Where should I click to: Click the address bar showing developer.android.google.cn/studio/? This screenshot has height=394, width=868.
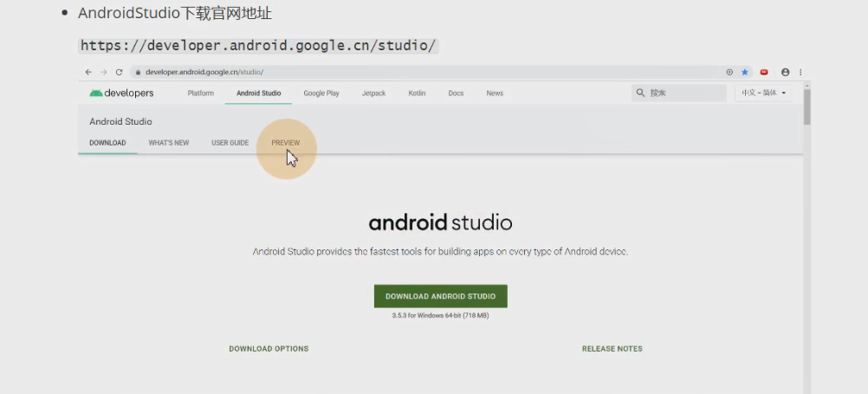[x=441, y=72]
